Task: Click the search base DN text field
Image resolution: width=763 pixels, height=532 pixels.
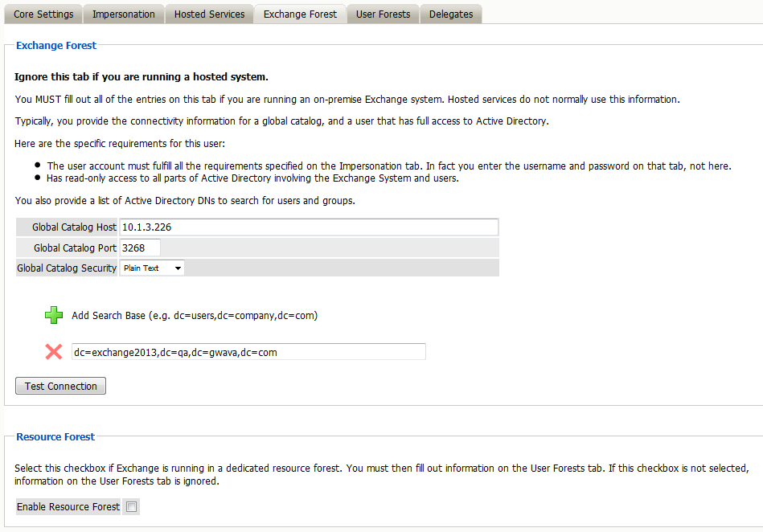Action: coord(248,352)
